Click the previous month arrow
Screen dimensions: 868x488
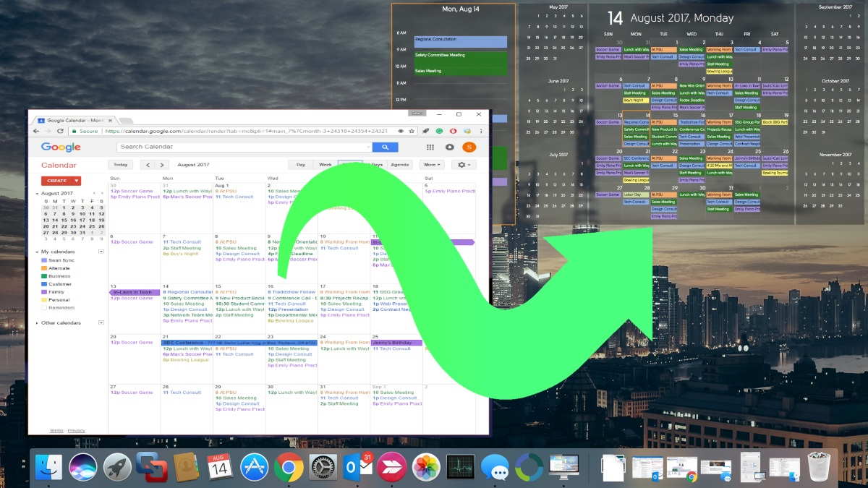coord(147,164)
